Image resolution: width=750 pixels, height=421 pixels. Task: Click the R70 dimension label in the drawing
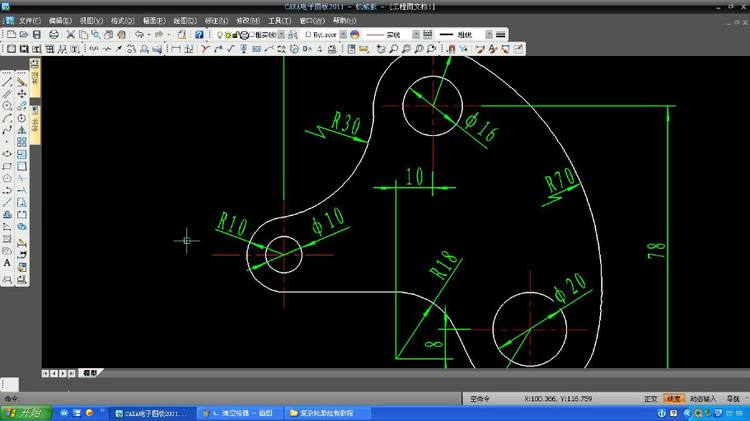[x=561, y=180]
